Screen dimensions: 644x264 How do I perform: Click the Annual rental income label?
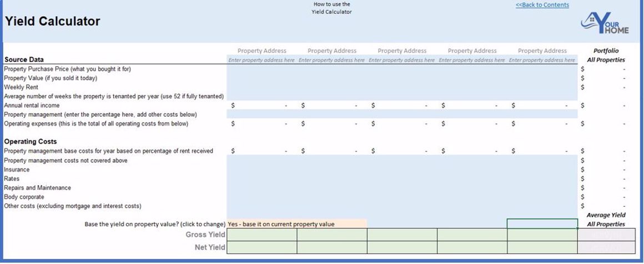point(32,105)
